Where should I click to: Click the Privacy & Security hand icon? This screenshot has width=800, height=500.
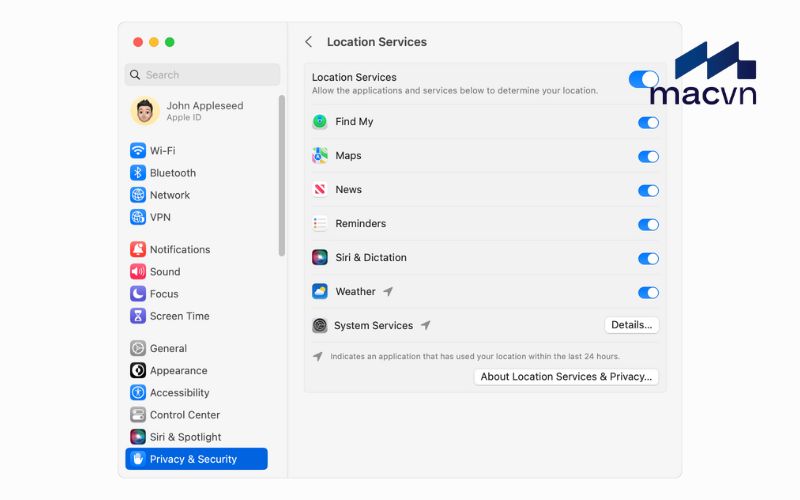pyautogui.click(x=138, y=459)
